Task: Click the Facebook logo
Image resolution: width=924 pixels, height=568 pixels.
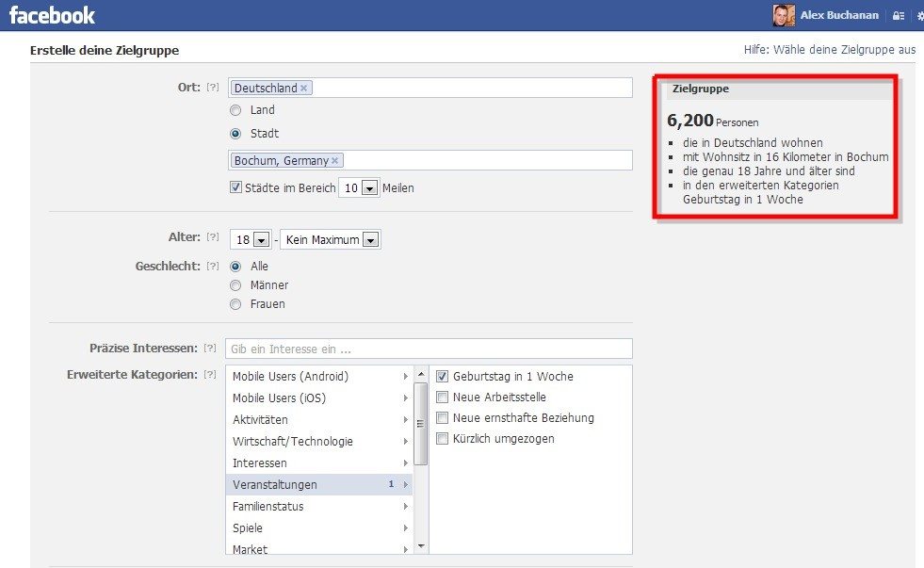Action: point(52,15)
